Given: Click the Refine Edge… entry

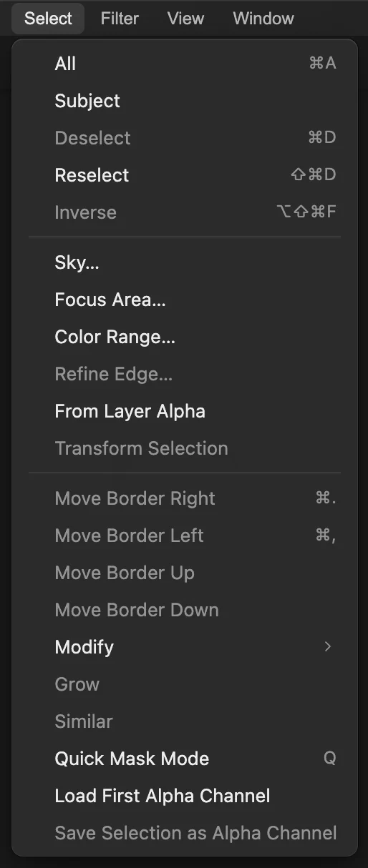Looking at the screenshot, I should click(185, 374).
